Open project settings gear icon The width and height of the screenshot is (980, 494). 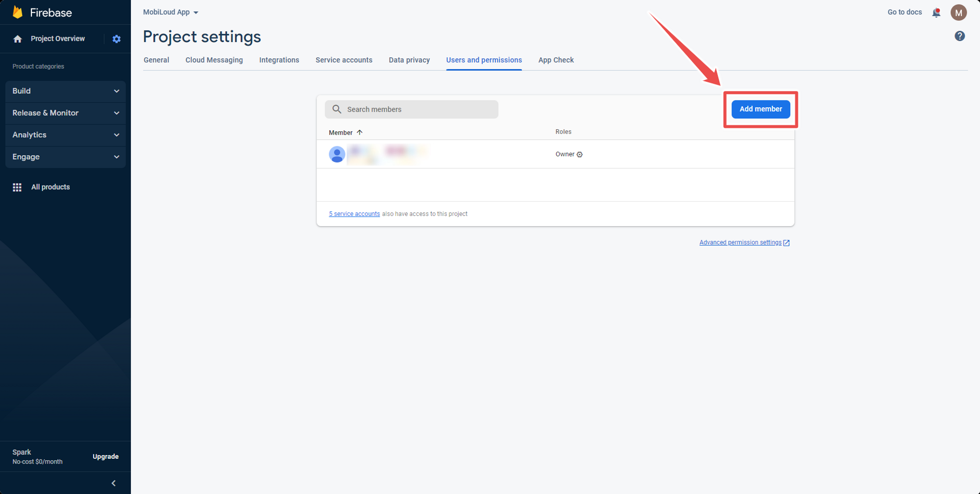pos(117,39)
